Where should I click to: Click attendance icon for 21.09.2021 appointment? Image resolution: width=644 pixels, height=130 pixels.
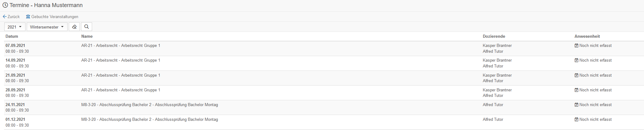576,75
